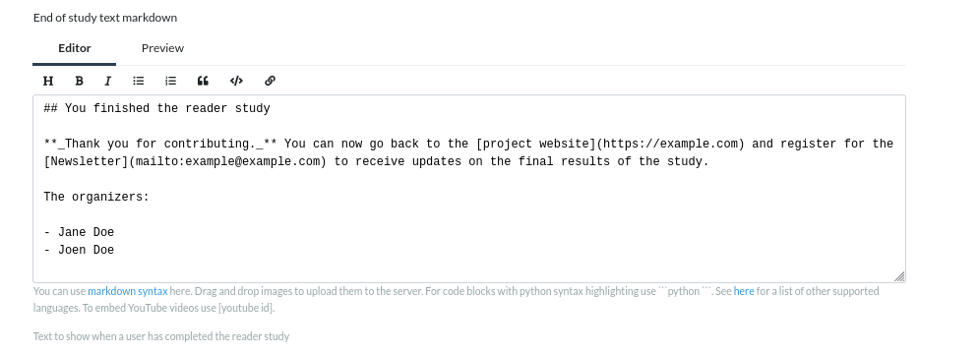Apply italic formatting from the toolbar
Screen dimensions: 980x354
107,81
